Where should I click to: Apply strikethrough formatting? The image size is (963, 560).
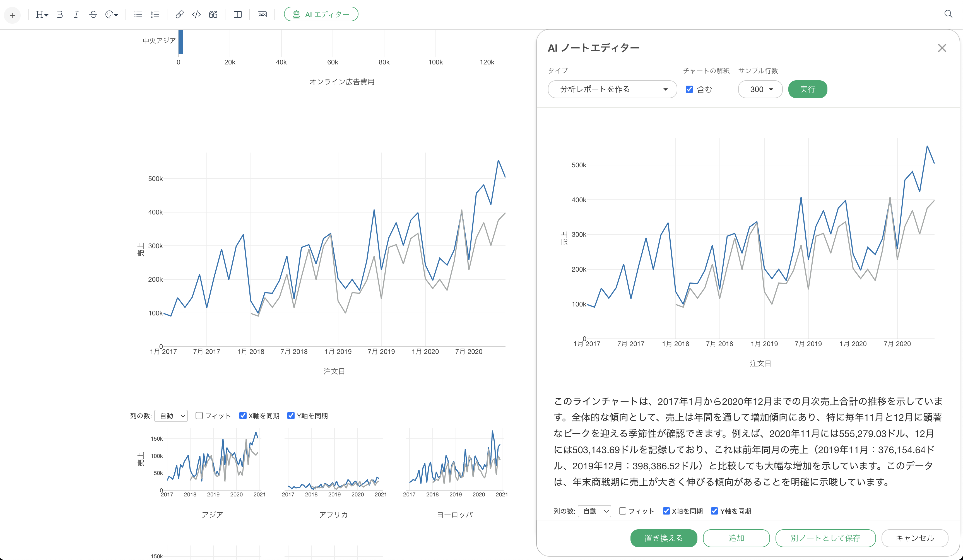pyautogui.click(x=93, y=15)
